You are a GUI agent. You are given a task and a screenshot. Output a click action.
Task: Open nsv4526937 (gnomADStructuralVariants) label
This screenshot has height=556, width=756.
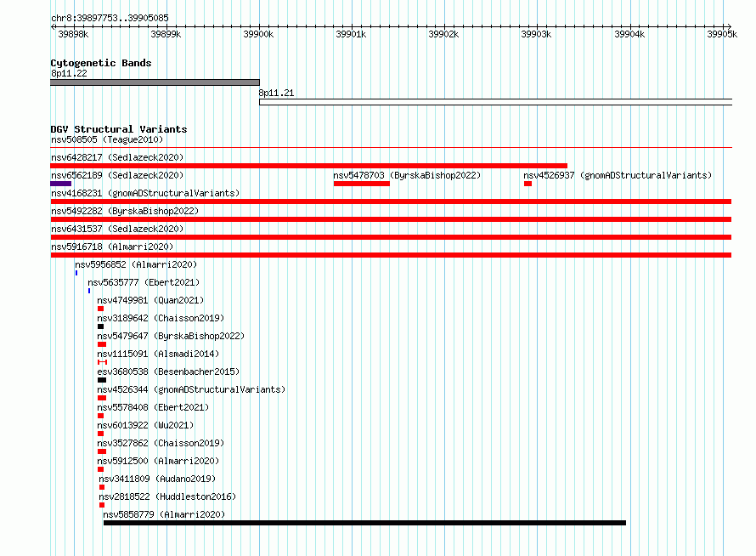[618, 175]
